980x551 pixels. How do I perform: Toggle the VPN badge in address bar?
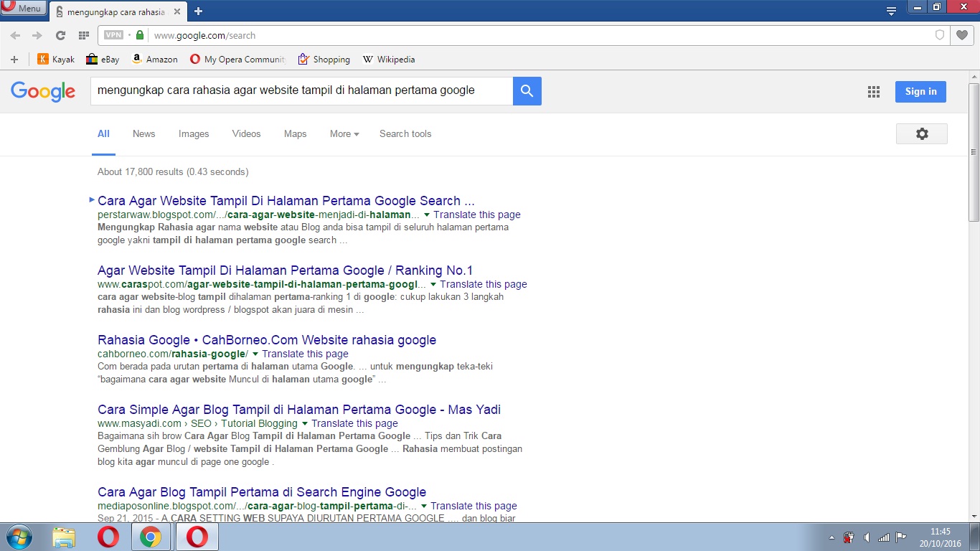113,35
